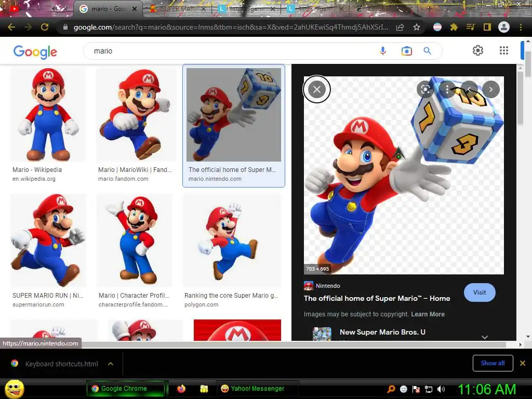
Task: Click the Google logo
Action: click(35, 52)
